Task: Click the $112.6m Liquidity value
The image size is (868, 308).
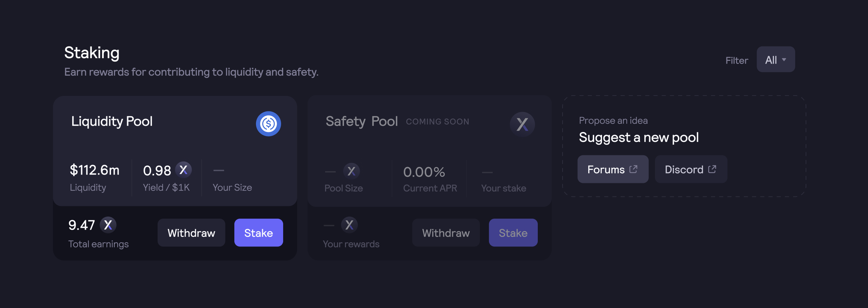Action: coord(94,170)
